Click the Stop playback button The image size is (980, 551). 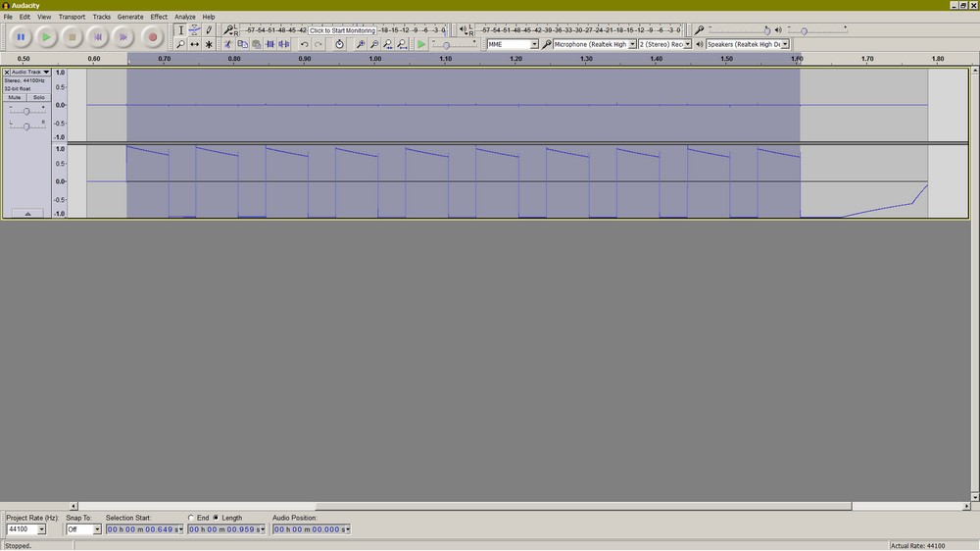tap(72, 37)
